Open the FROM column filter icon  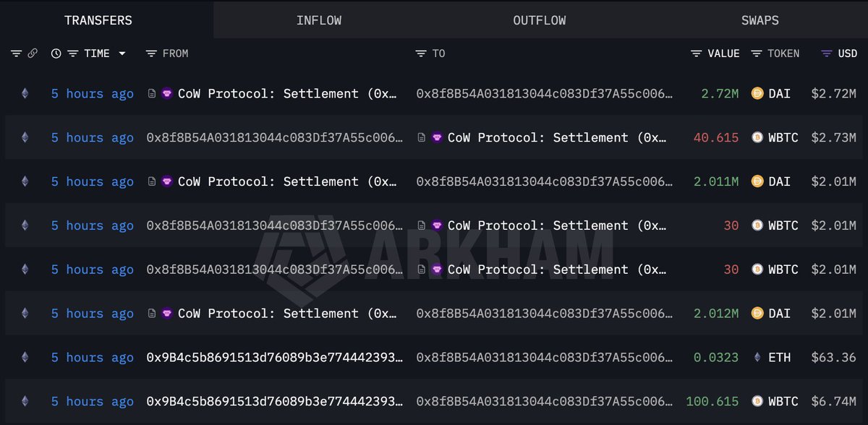151,53
